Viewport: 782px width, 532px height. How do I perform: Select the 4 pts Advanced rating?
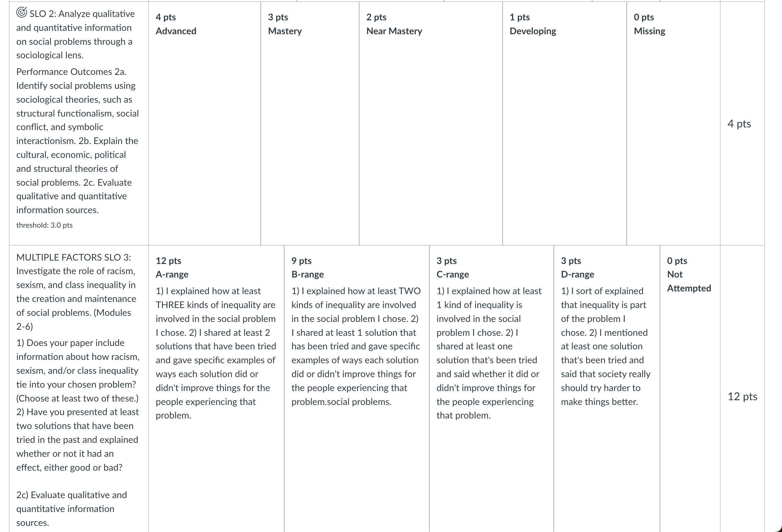[x=204, y=123]
